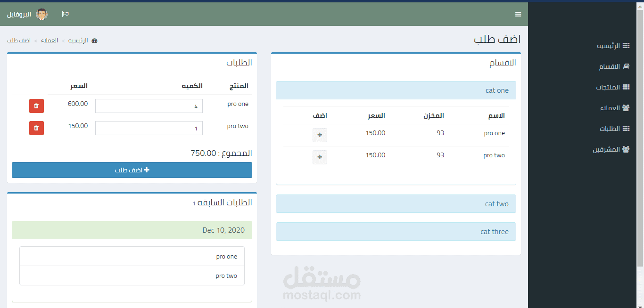Click the flag icon in top bar

tap(66, 14)
